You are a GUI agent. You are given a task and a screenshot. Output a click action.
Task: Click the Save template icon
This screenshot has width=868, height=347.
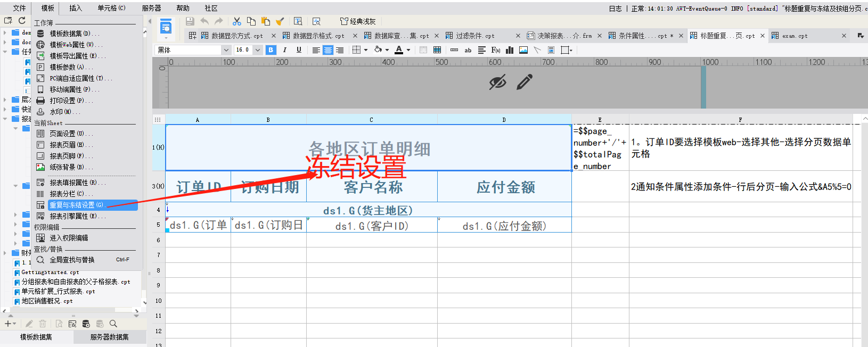190,21
